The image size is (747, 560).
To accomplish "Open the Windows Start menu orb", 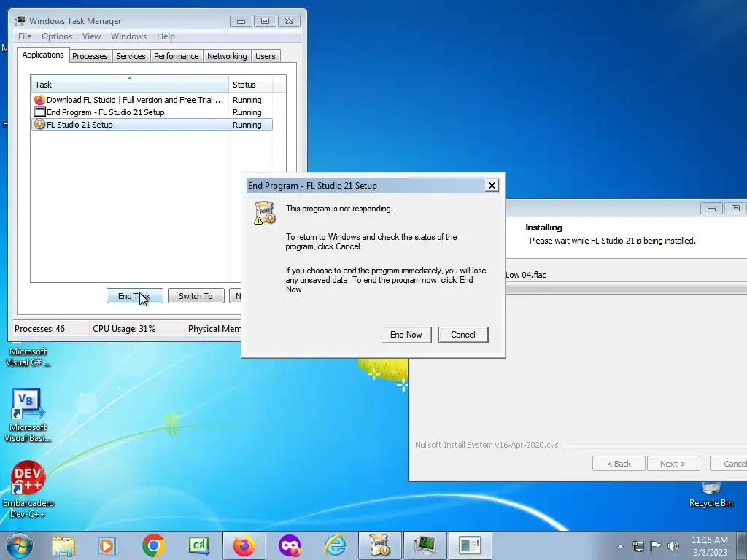I will pyautogui.click(x=20, y=545).
